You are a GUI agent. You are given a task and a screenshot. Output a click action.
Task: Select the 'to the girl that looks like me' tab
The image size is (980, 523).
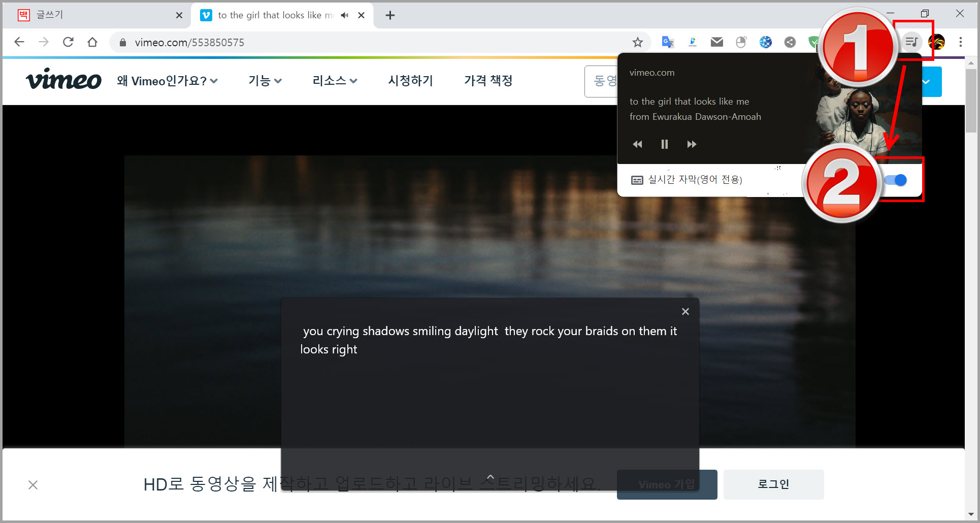(282, 15)
